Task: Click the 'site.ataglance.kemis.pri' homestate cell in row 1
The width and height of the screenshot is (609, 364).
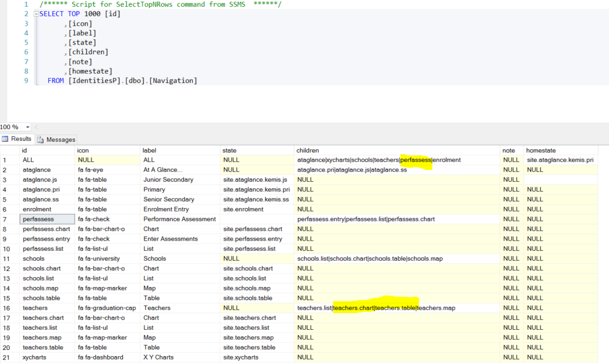Action: [x=560, y=160]
